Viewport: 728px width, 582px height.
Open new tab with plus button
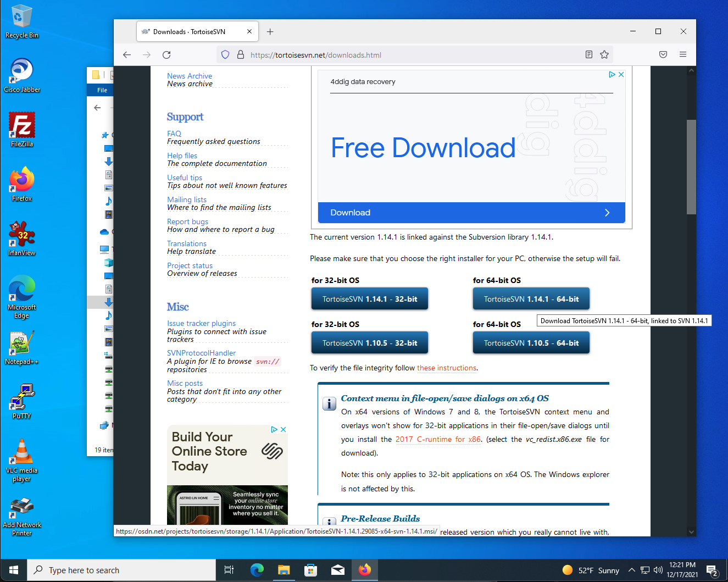(270, 32)
